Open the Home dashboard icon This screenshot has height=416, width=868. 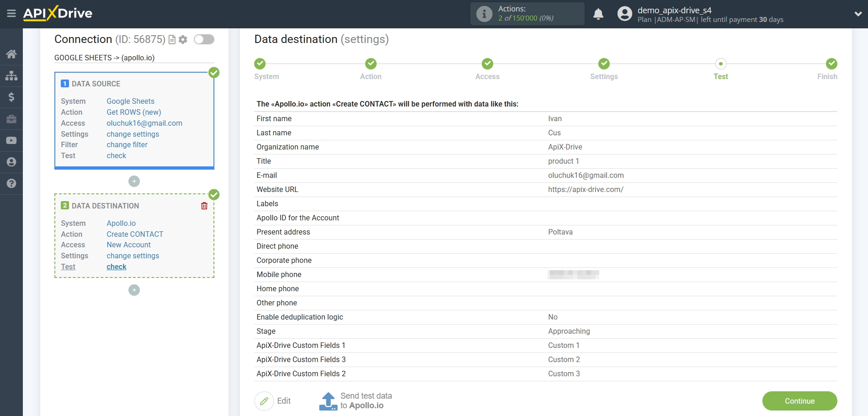click(11, 54)
